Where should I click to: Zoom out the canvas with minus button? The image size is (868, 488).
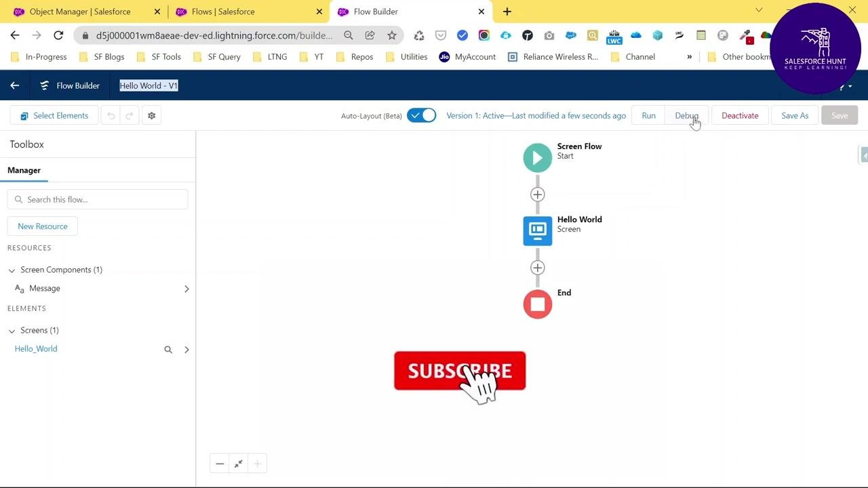point(220,464)
